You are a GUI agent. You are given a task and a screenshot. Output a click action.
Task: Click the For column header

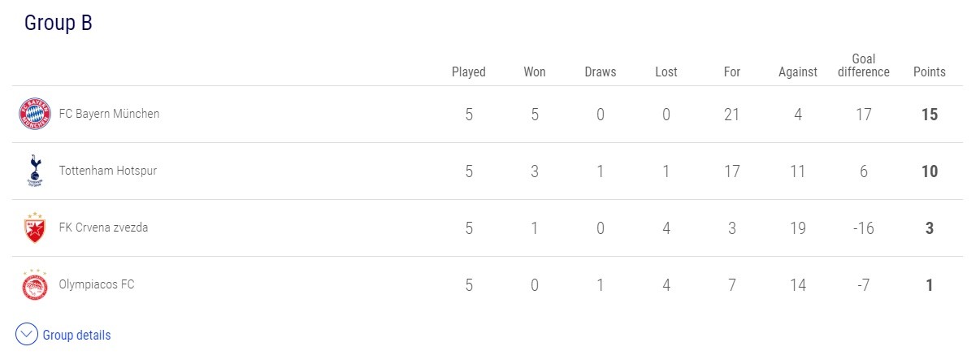(x=732, y=71)
